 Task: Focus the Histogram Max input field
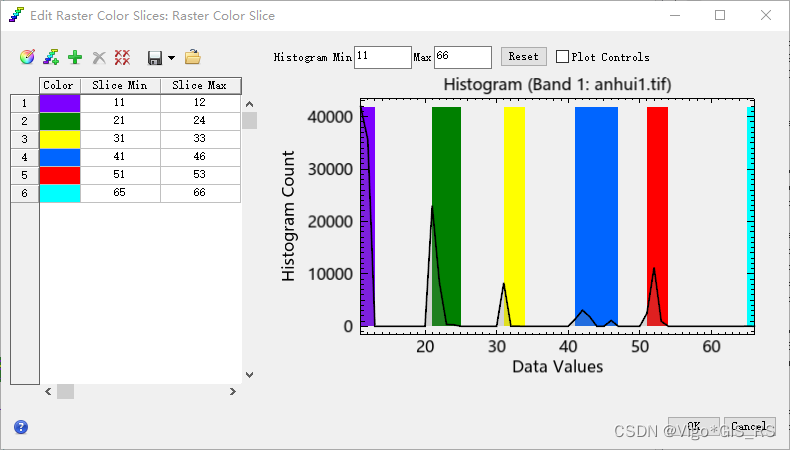click(463, 57)
